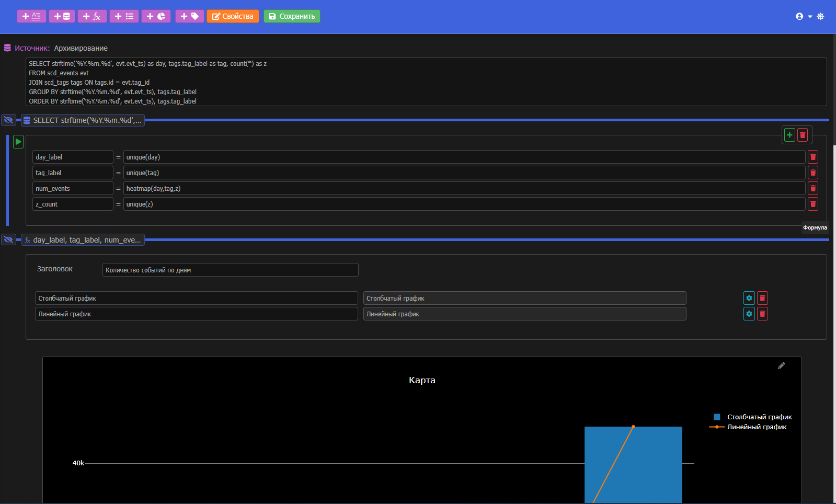The image size is (836, 504).
Task: Click the Заголовок title input field
Action: tap(230, 270)
